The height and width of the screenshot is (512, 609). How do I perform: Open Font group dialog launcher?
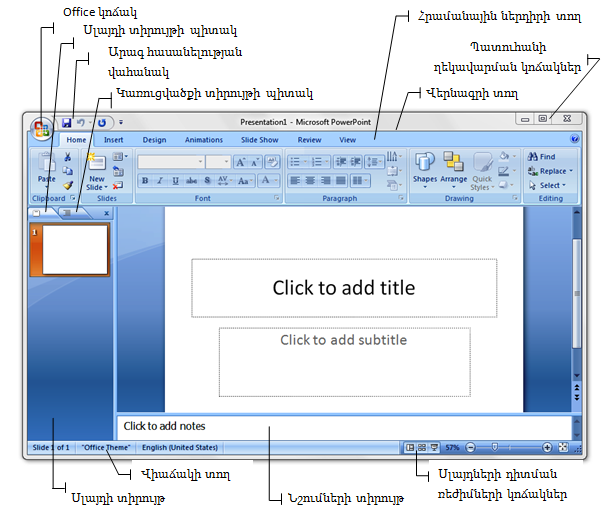[277, 198]
